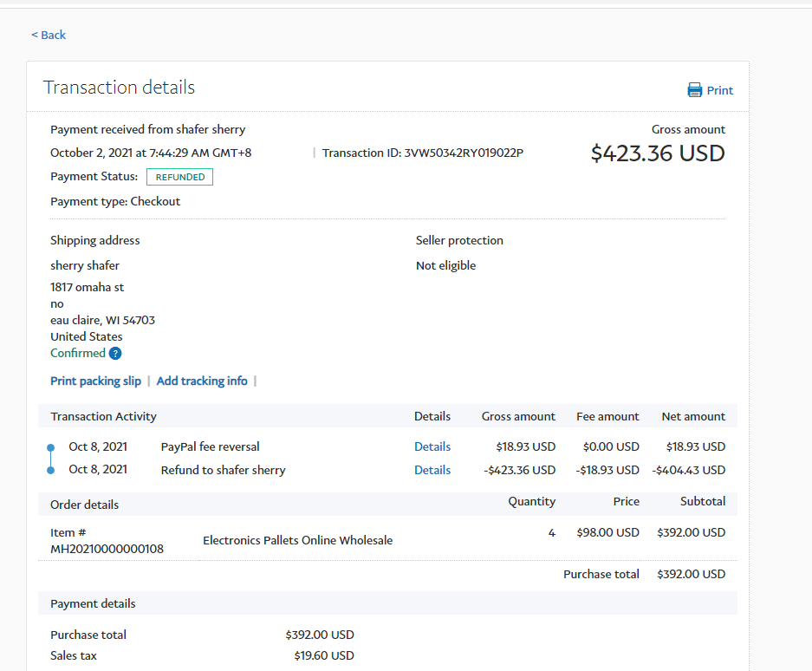
Task: Click the 1817 omaha st address line
Action: [x=87, y=287]
